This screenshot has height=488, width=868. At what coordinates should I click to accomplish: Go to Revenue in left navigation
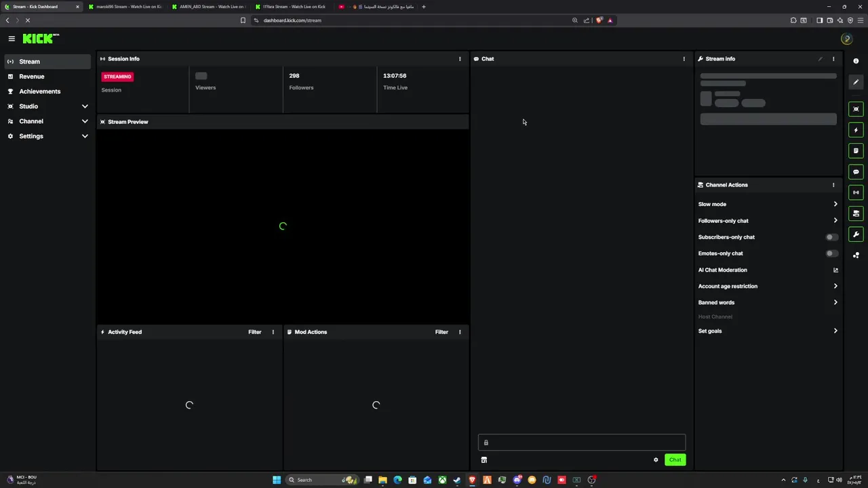tap(47, 77)
